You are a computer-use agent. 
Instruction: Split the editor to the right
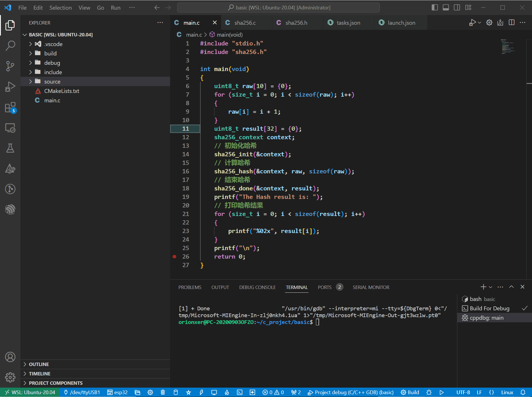click(x=512, y=22)
